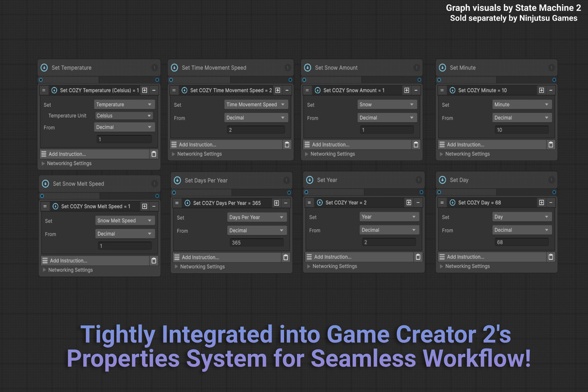
Task: Open the Day dropdown in Set Day node
Action: (522, 217)
